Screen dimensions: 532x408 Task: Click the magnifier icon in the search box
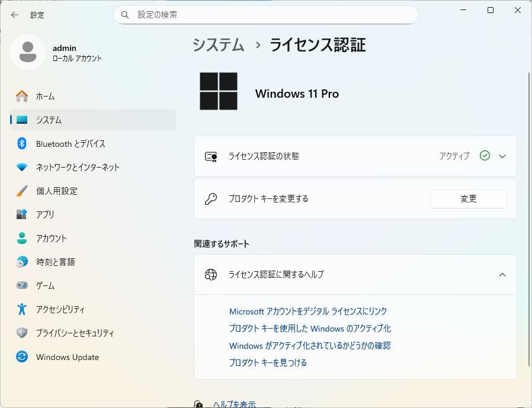tap(124, 15)
